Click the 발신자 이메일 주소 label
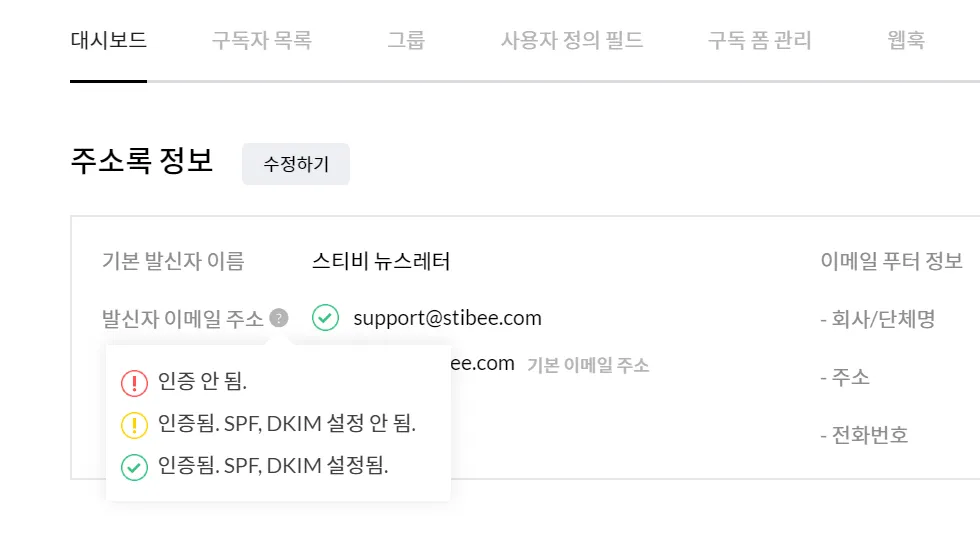The width and height of the screenshot is (980, 540). pyautogui.click(x=183, y=318)
